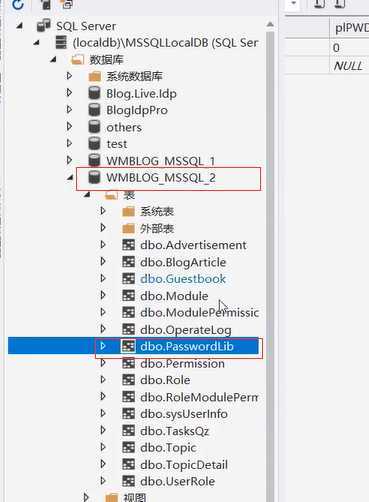Expand the 外部表 folder
369x502 pixels.
[x=103, y=227]
